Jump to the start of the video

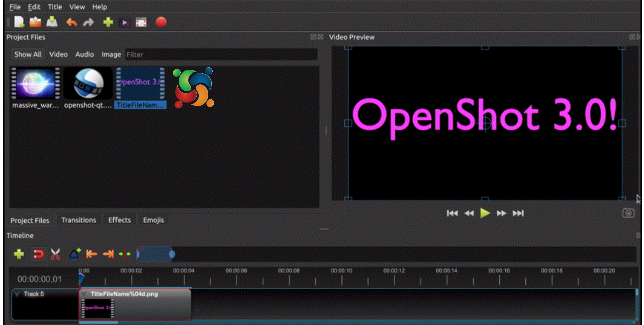[452, 213]
